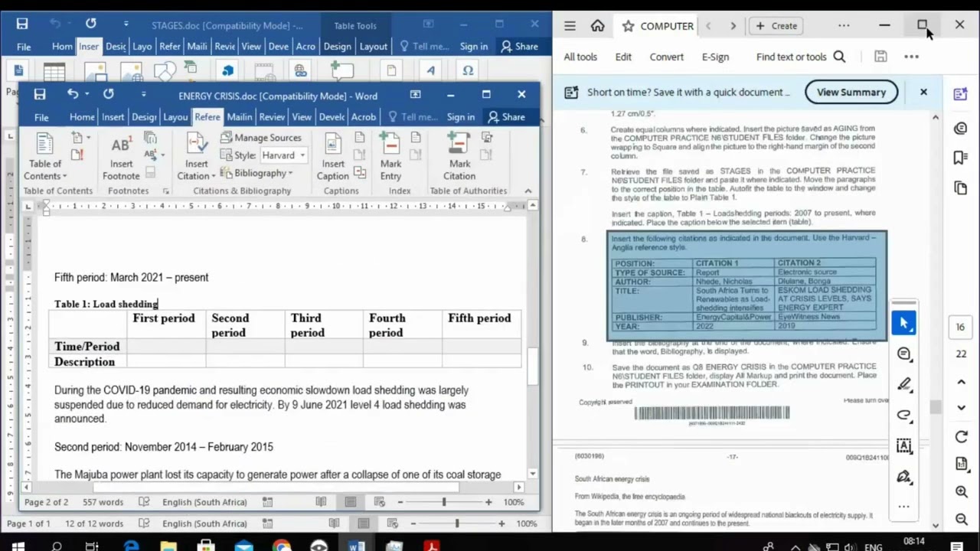The image size is (980, 551).
Task: Click the Acrobat sign/fill pen tool
Action: [903, 476]
